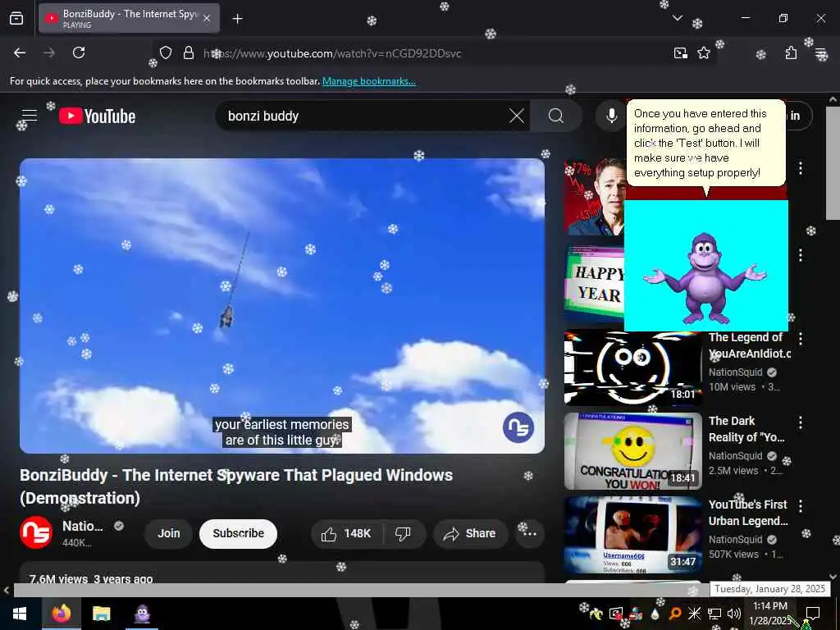
Task: Open the volume speaker tray icon
Action: point(734,614)
